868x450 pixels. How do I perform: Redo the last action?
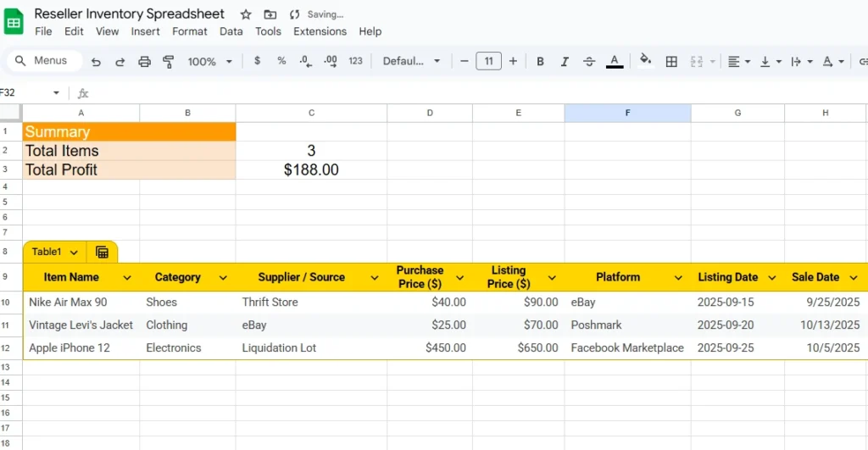120,61
